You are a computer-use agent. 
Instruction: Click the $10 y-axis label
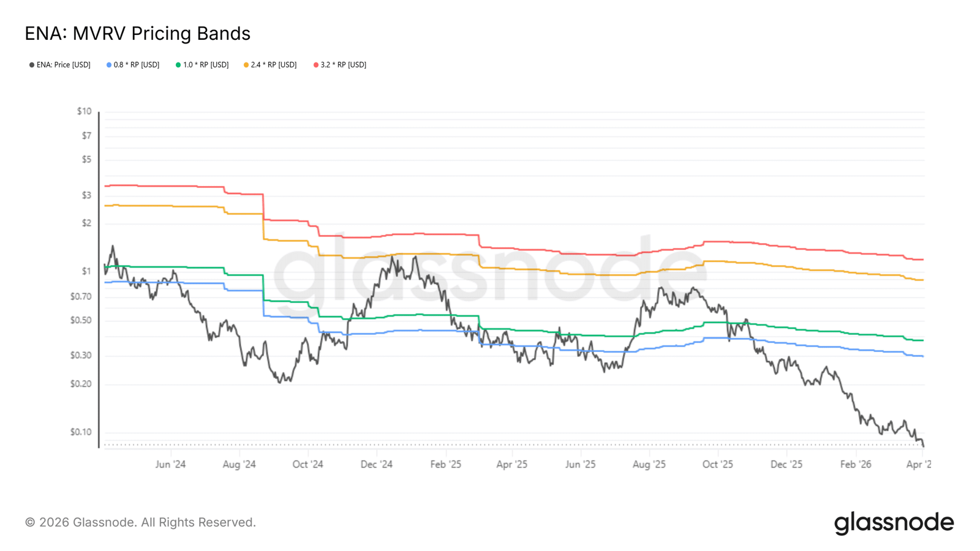coord(84,111)
